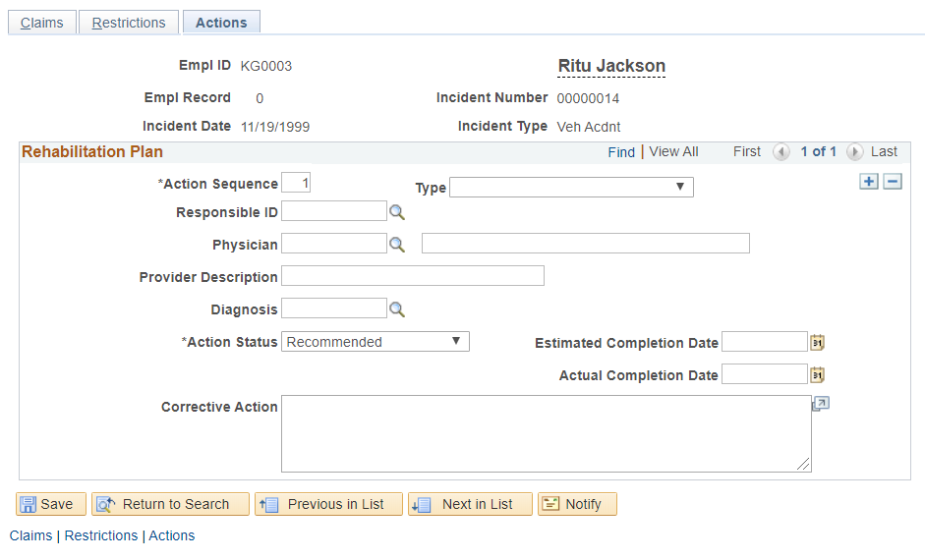Open Responsible ID lookup magnifier

(397, 212)
